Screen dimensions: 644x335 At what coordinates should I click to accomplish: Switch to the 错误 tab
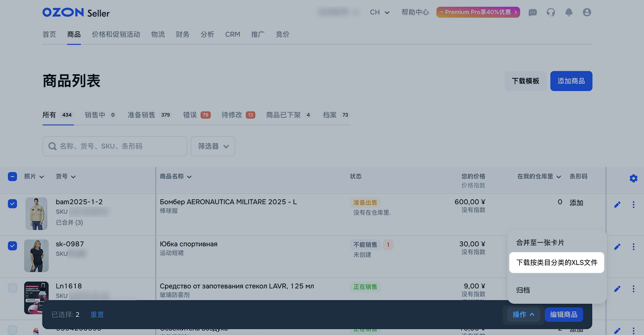click(196, 115)
